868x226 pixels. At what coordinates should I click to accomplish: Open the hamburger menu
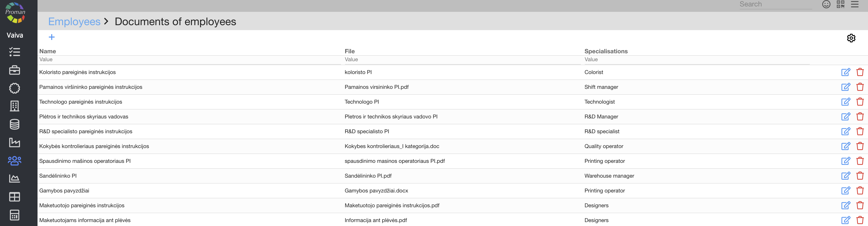pos(854,4)
